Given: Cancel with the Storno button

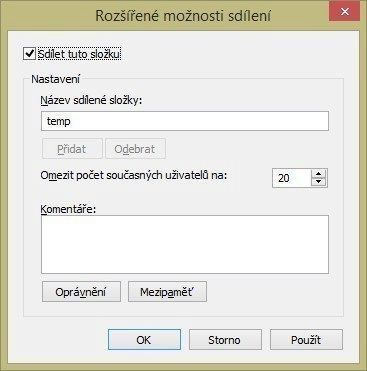Looking at the screenshot, I should pos(225,340).
